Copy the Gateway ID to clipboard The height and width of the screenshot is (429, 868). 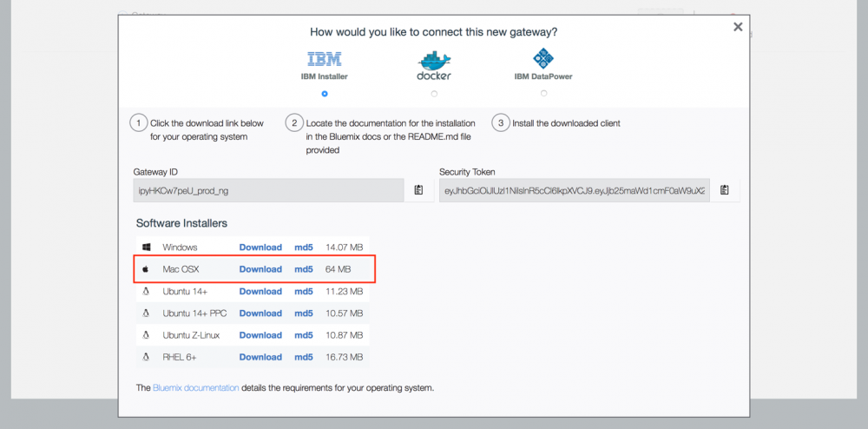pos(418,190)
